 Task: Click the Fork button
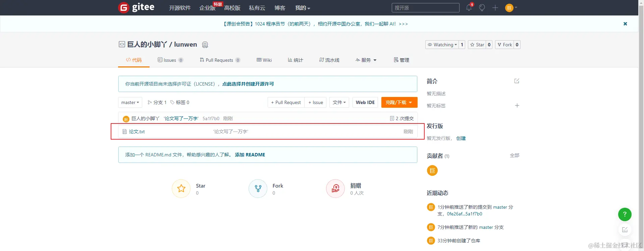click(x=504, y=45)
